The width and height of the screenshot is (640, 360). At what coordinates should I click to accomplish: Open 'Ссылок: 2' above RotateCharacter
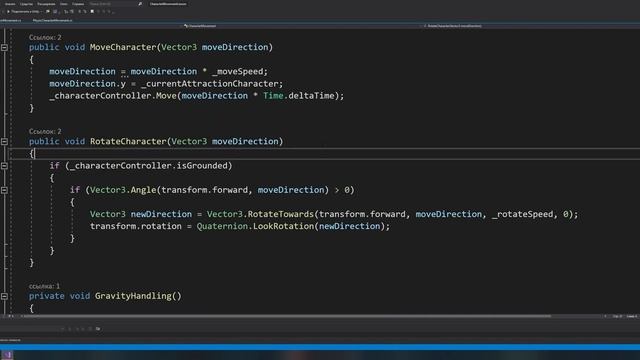tap(45, 131)
